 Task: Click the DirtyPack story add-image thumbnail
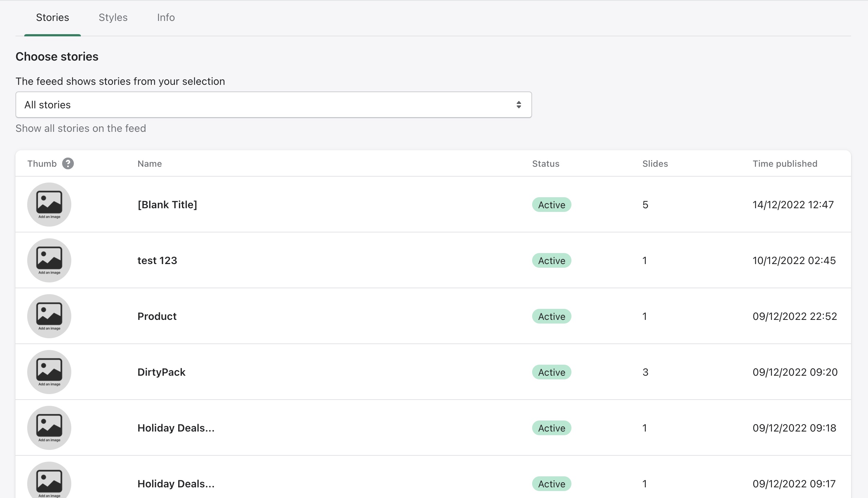49,372
